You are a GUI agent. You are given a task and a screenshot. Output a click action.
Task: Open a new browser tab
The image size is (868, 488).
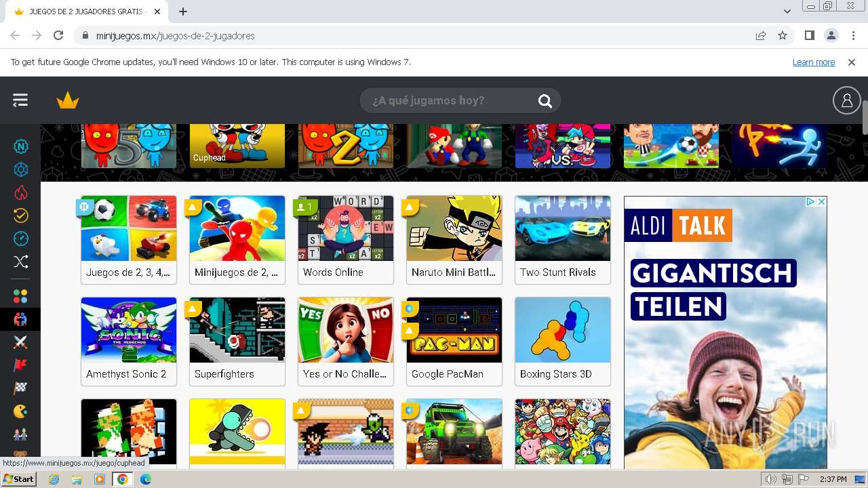tap(183, 12)
